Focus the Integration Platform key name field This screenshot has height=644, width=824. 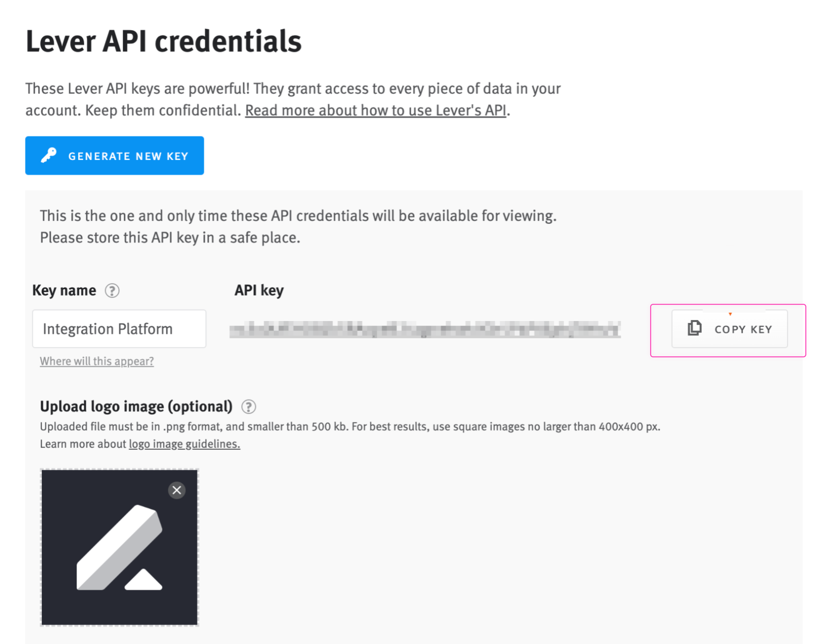(x=119, y=328)
